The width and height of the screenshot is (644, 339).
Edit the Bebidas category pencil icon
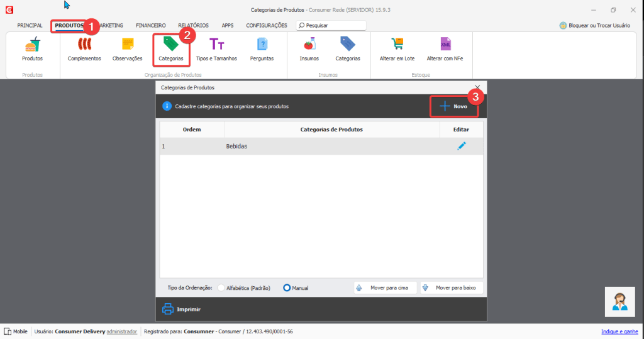(462, 146)
